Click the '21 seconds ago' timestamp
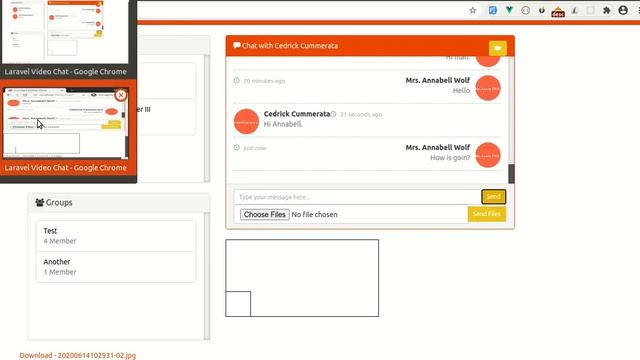 [x=361, y=114]
